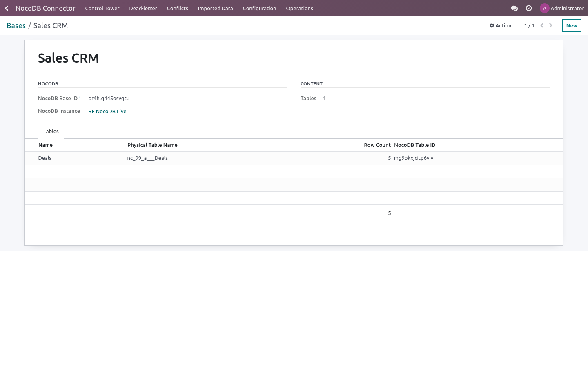Navigate to Bases breadcrumb

click(x=16, y=25)
